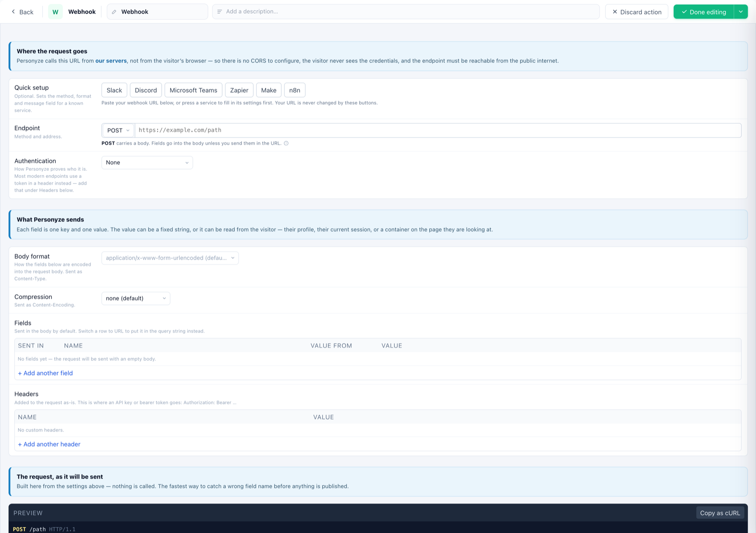Viewport: 756px width, 533px height.
Task: Focus the 'Add a description...' field
Action: 406,12
